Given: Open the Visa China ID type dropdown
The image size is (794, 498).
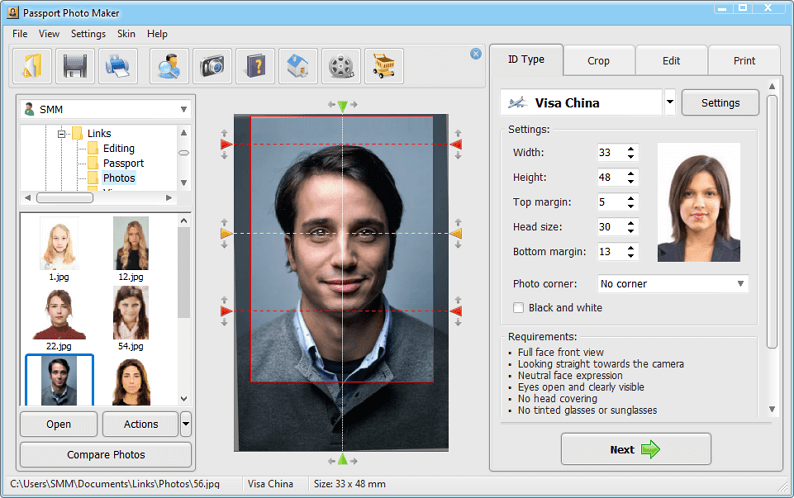Looking at the screenshot, I should pyautogui.click(x=670, y=103).
